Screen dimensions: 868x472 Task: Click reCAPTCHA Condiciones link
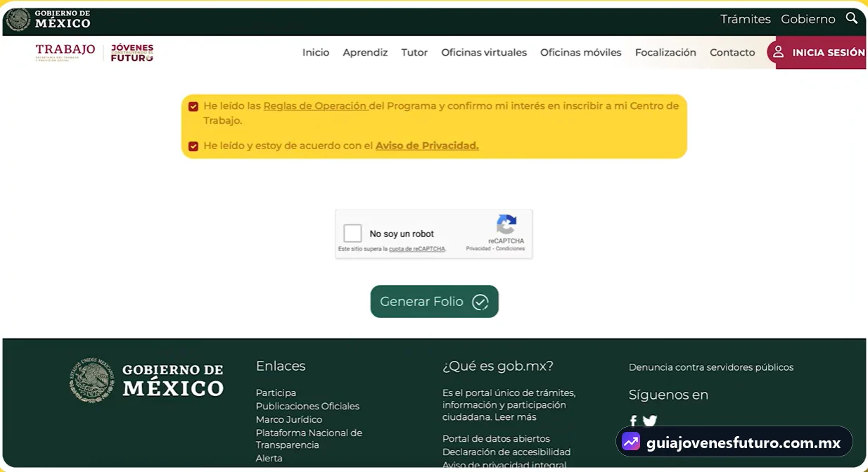click(511, 249)
